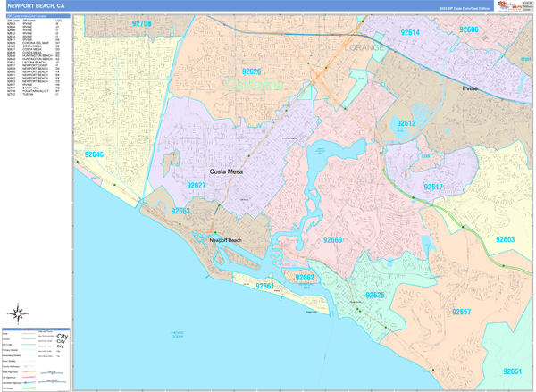Click the 92625 ZIP code label

374,295
